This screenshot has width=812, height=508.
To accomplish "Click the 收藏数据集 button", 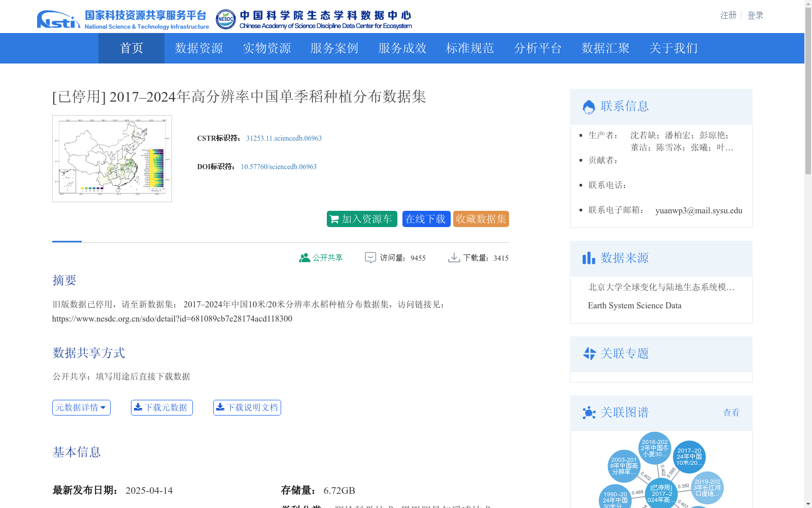I will [481, 219].
